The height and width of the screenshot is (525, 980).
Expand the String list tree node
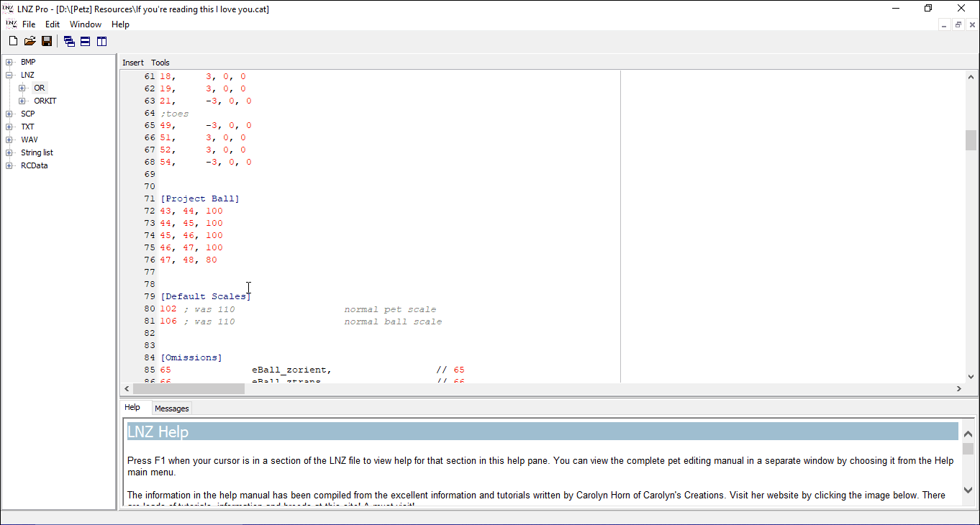[9, 152]
